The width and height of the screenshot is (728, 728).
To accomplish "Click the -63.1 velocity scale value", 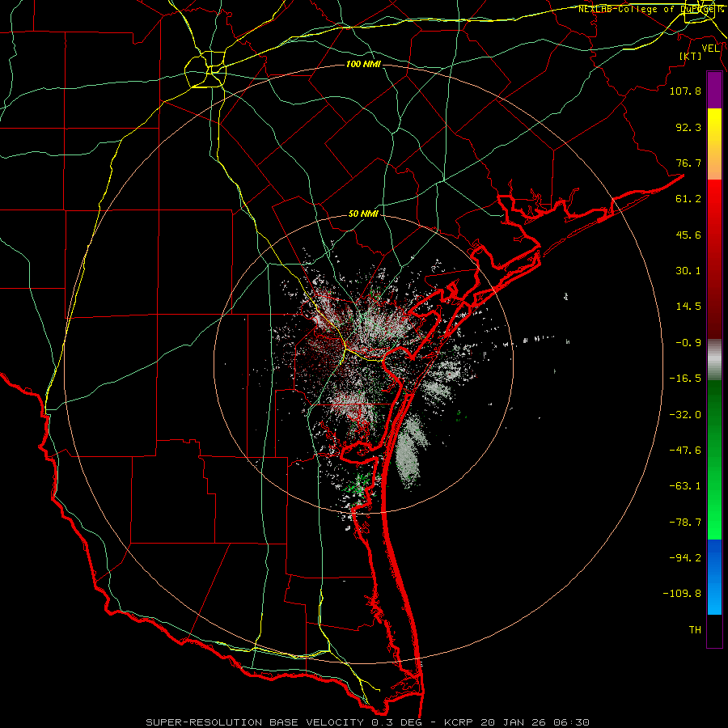I will coord(685,486).
